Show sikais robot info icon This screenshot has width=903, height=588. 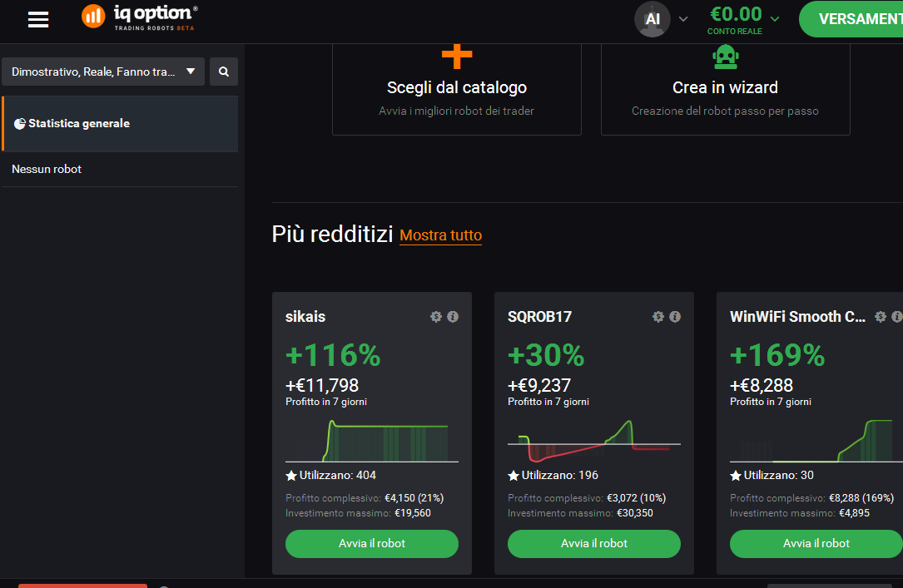(453, 316)
